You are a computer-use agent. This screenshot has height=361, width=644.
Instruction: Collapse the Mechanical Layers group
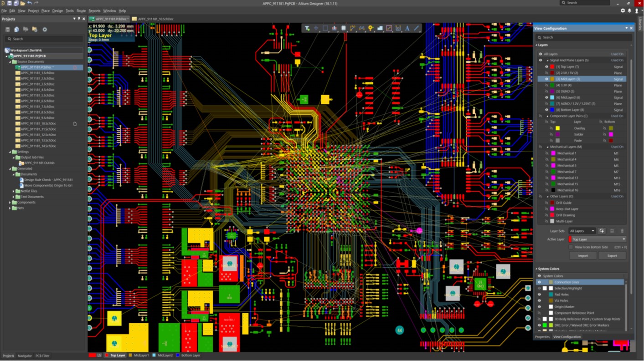[x=547, y=147]
